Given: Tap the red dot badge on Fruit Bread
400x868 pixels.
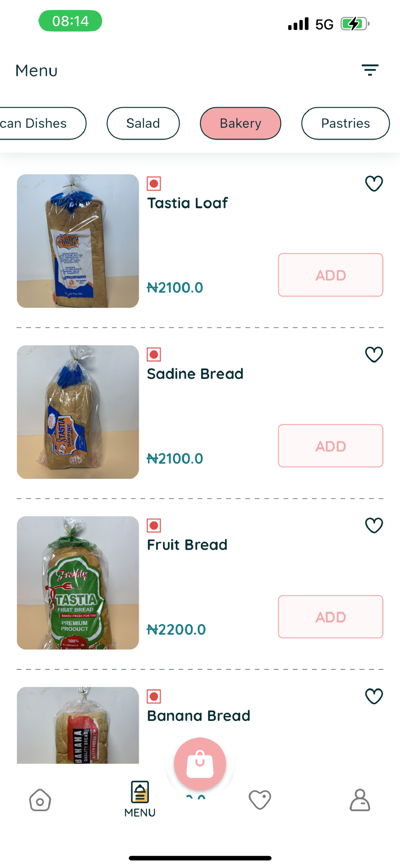Looking at the screenshot, I should tap(154, 525).
